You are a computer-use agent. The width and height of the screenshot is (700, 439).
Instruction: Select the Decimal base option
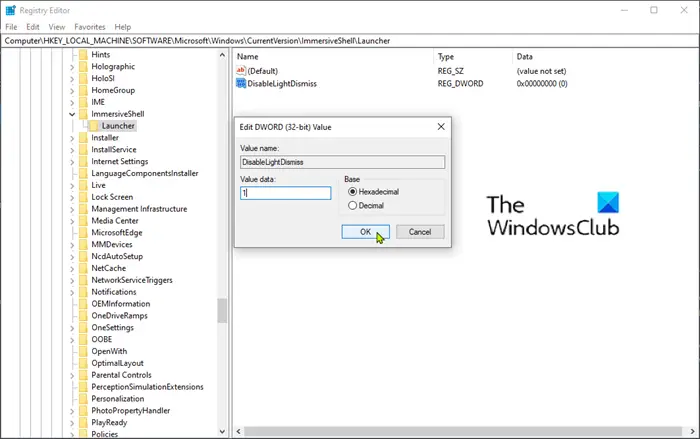tap(352, 205)
